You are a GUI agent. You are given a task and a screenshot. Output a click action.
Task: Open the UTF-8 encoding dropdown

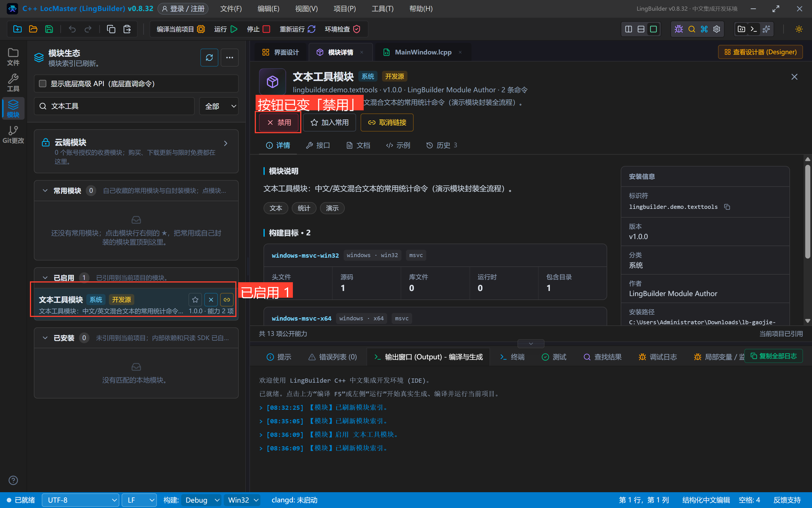(81, 500)
